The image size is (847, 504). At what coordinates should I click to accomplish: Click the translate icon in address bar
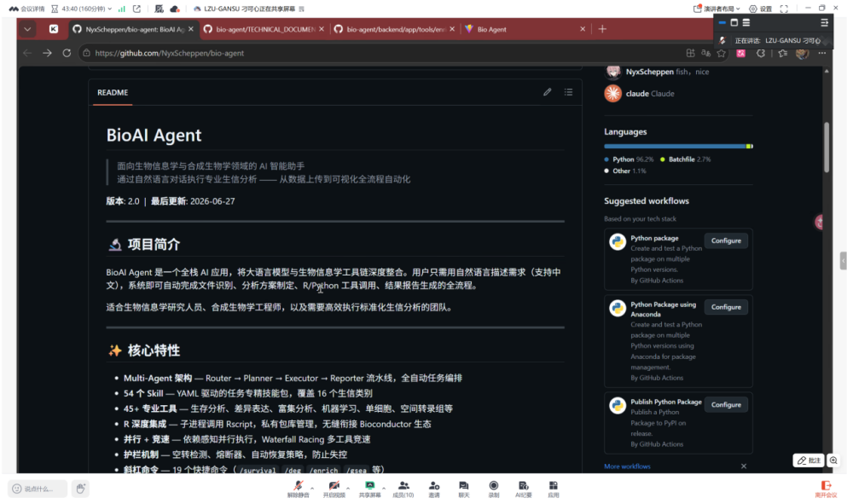pyautogui.click(x=705, y=53)
